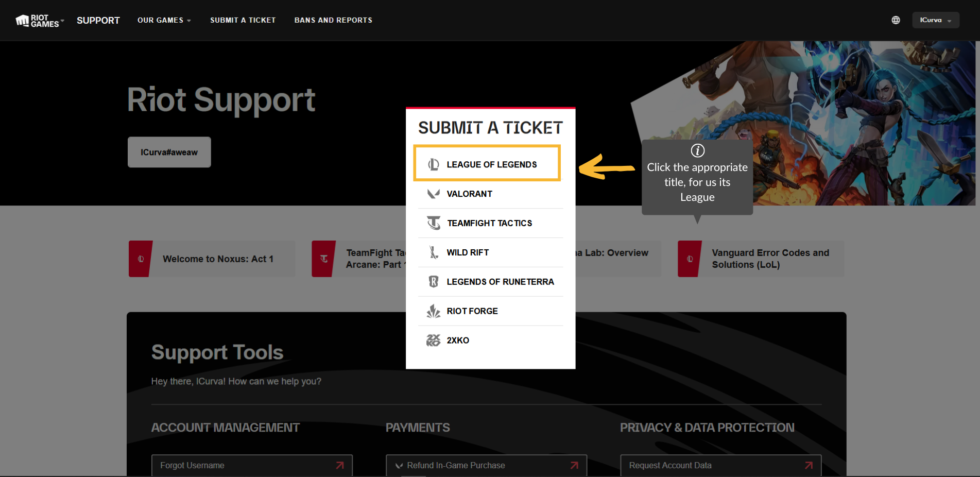Viewport: 980px width, 477px height.
Task: Open Request Account Data tool
Action: [721, 465]
